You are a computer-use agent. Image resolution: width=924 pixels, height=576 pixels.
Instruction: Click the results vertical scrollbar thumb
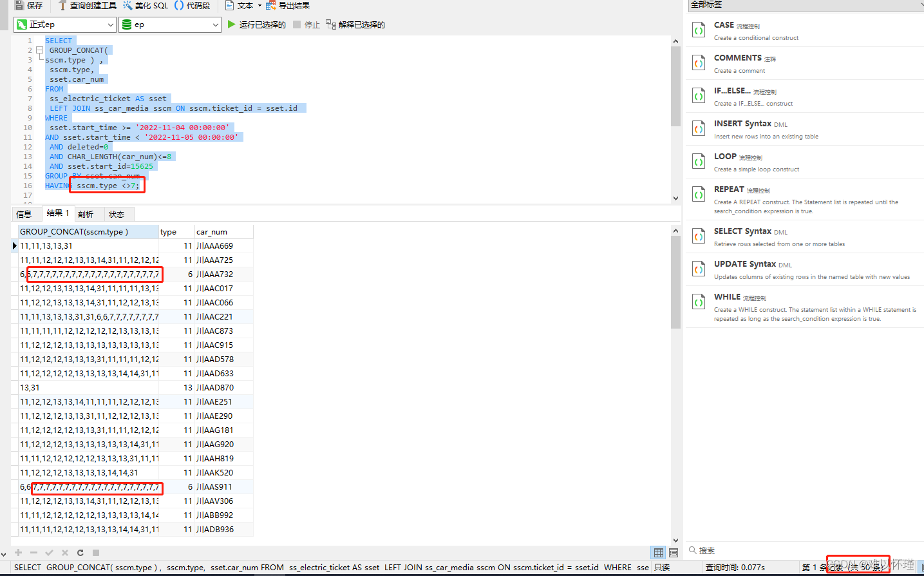pos(675,282)
